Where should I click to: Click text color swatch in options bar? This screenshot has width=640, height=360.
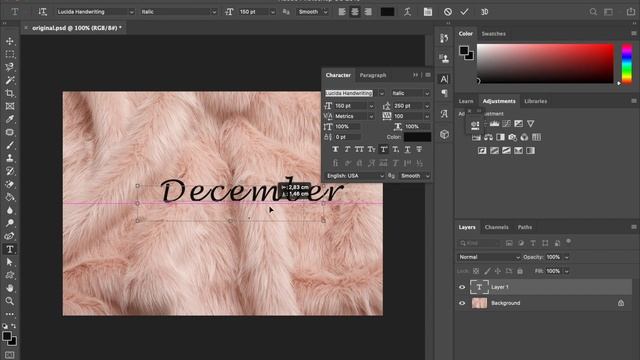[387, 12]
